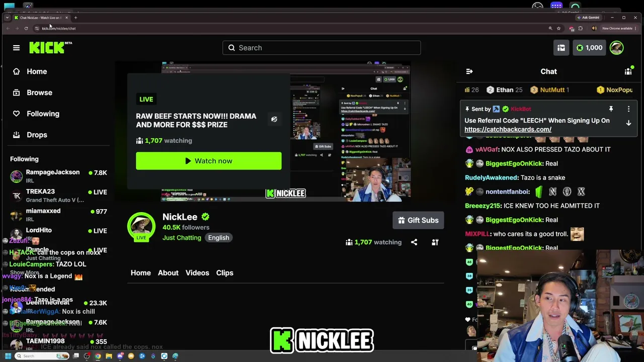The image size is (644, 362).
Task: Open the browser tab search dropdown
Action: [x=7, y=18]
